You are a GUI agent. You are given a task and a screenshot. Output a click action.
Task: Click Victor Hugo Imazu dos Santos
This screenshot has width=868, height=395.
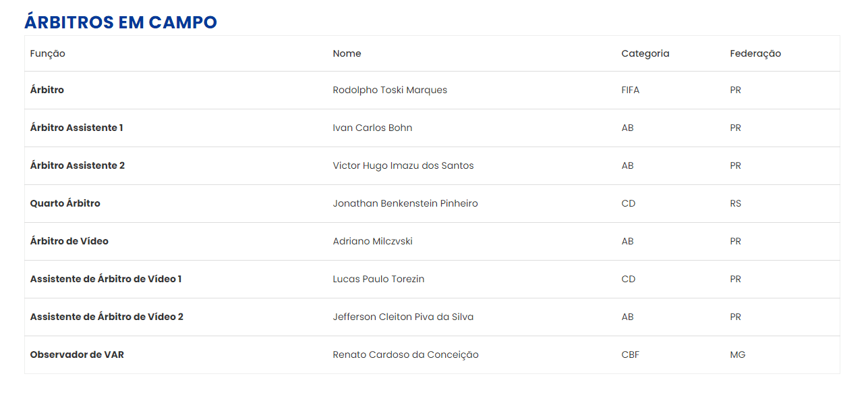click(403, 165)
